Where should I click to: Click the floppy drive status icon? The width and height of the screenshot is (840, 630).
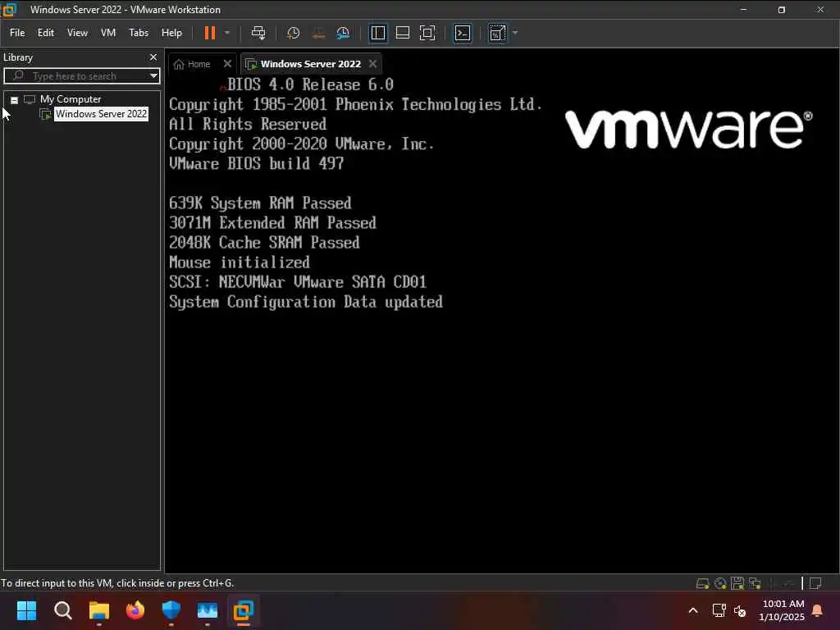[x=737, y=583]
